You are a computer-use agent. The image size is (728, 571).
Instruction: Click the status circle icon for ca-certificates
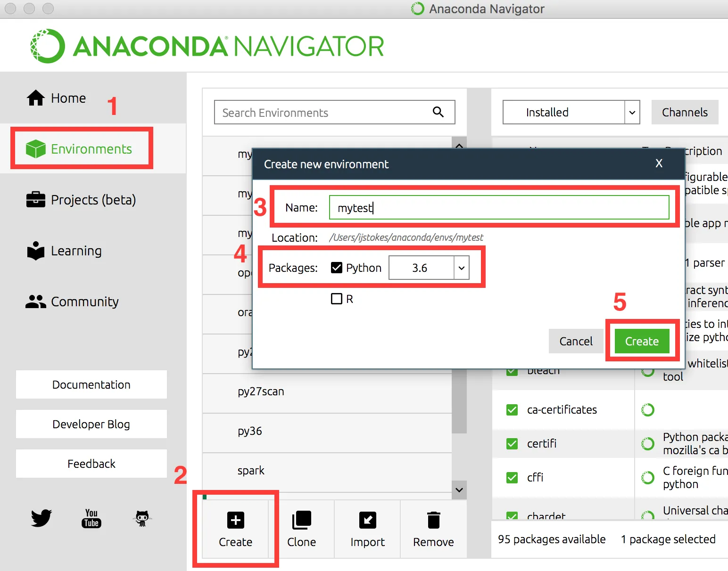pyautogui.click(x=648, y=410)
